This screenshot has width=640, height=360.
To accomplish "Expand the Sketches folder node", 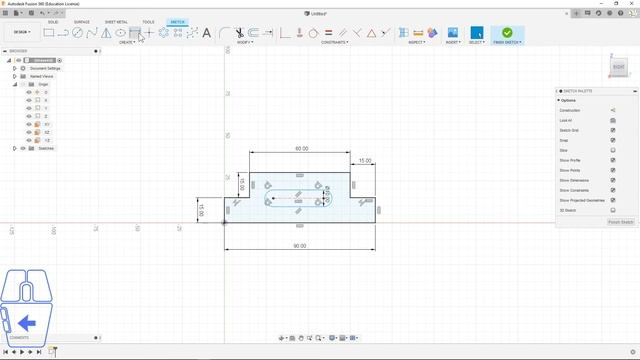I will click(15, 149).
